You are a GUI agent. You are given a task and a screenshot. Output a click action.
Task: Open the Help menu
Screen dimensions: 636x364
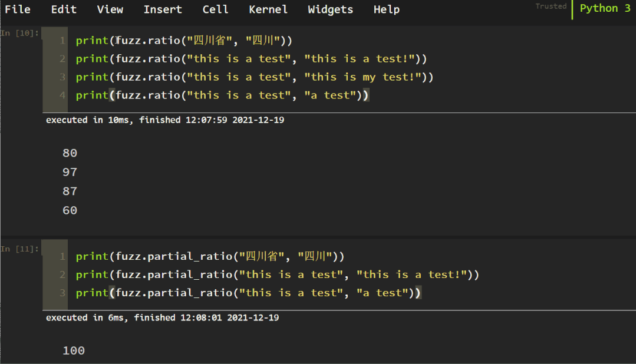[x=386, y=9]
